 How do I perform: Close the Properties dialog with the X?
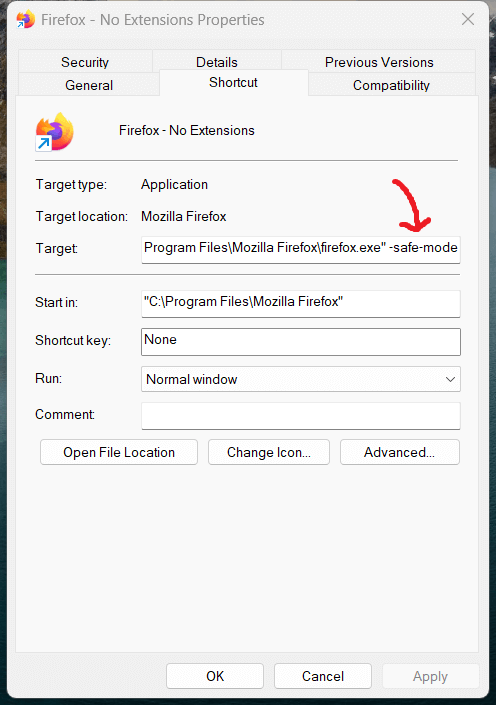[468, 19]
